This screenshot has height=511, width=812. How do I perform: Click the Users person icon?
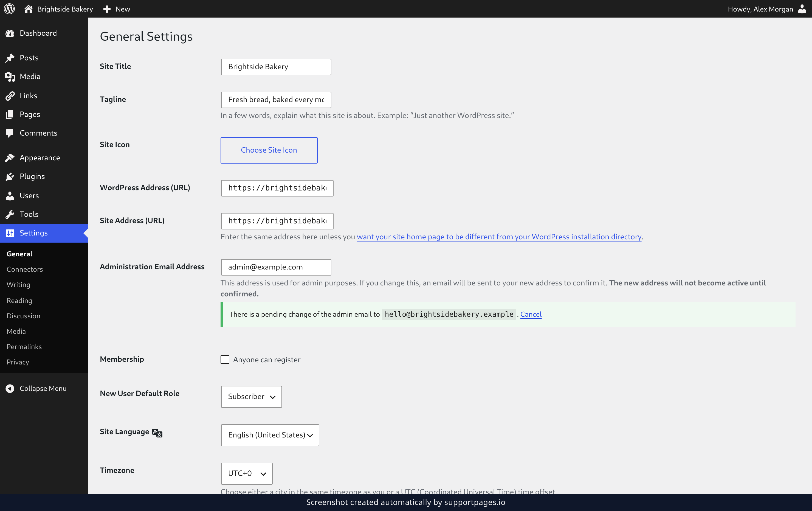[x=10, y=196]
